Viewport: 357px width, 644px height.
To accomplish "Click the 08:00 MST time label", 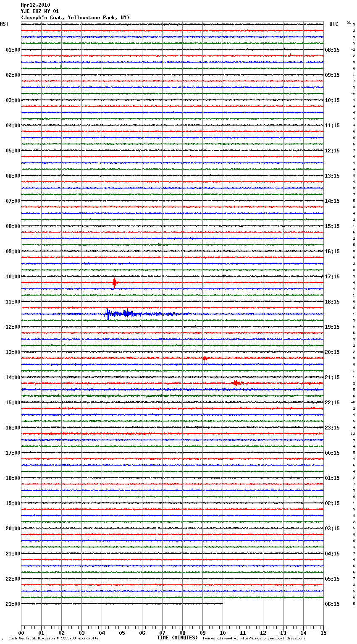I will coord(13,226).
